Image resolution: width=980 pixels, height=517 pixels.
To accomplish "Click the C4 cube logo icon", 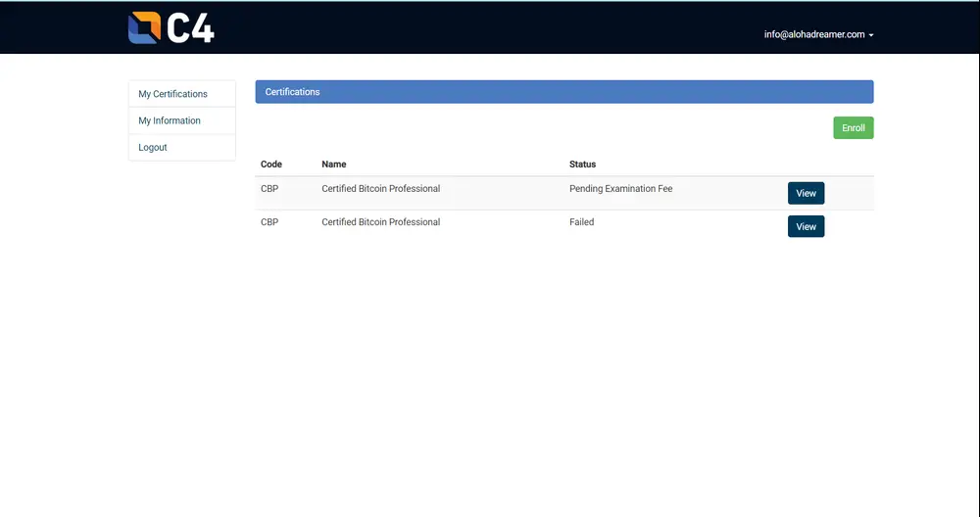I will tap(144, 27).
